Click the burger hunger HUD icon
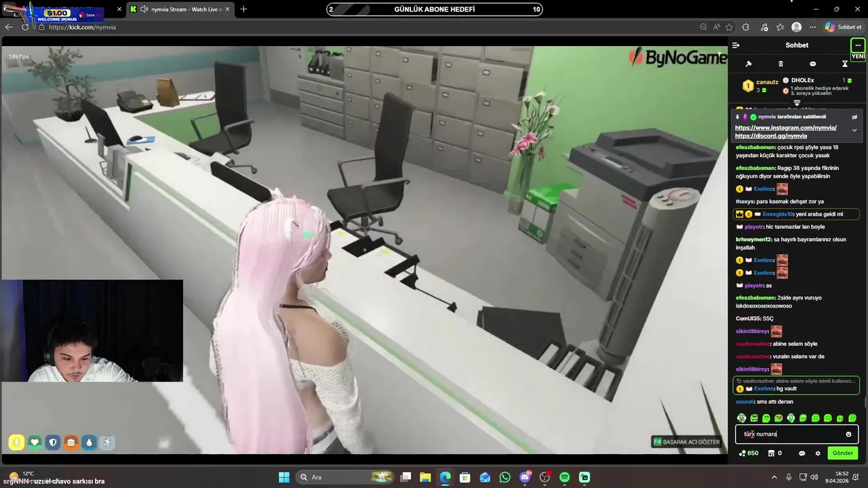The width and height of the screenshot is (868, 488). [71, 443]
